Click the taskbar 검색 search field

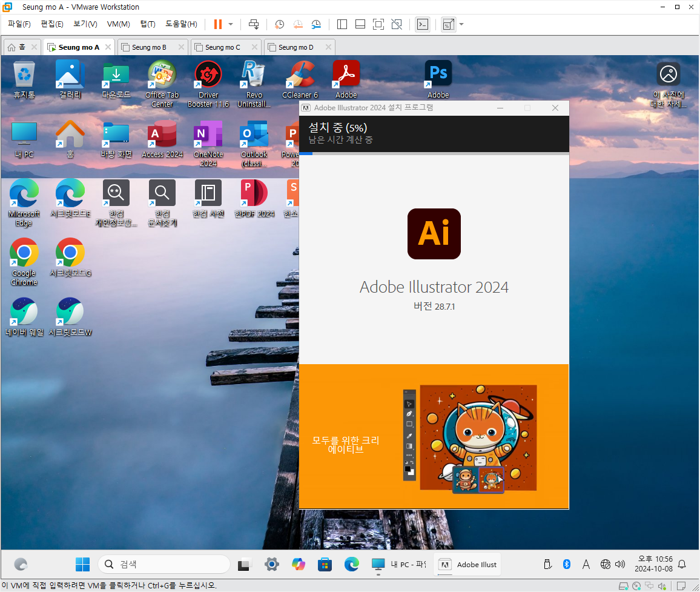[164, 564]
